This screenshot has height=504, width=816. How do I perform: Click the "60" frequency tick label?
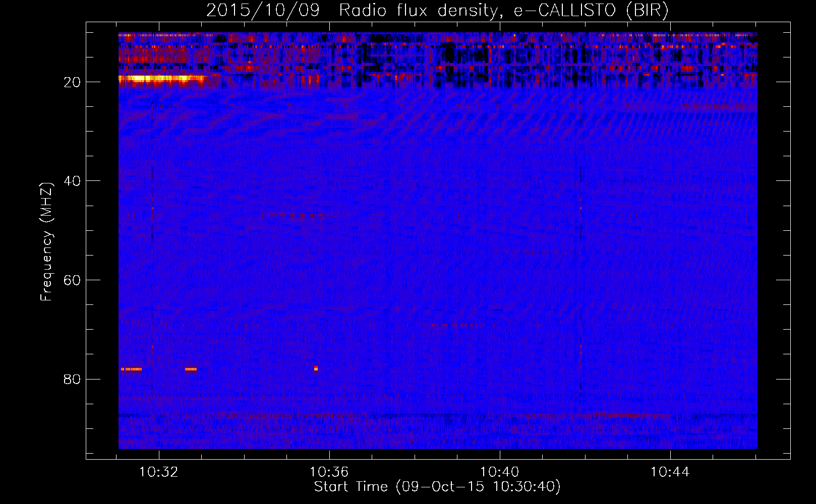point(73,280)
